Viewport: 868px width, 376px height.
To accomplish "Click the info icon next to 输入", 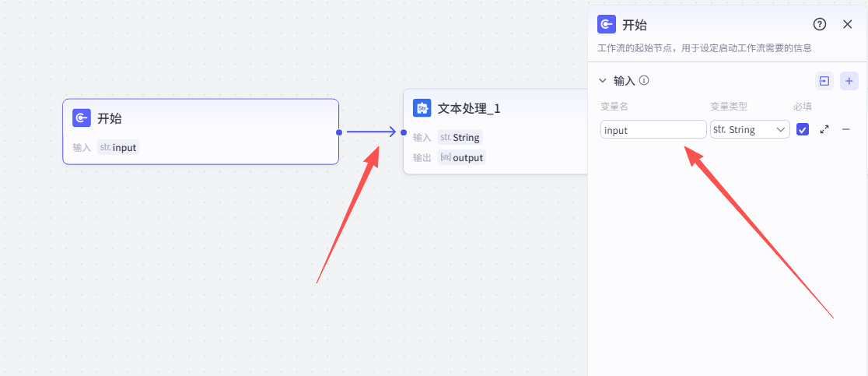I will [x=644, y=80].
